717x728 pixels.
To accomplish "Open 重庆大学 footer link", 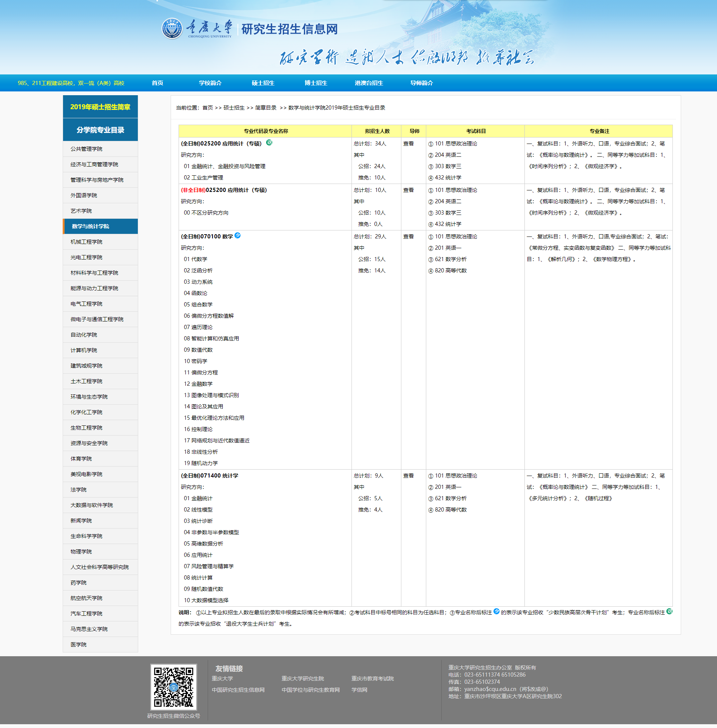I will 222,679.
